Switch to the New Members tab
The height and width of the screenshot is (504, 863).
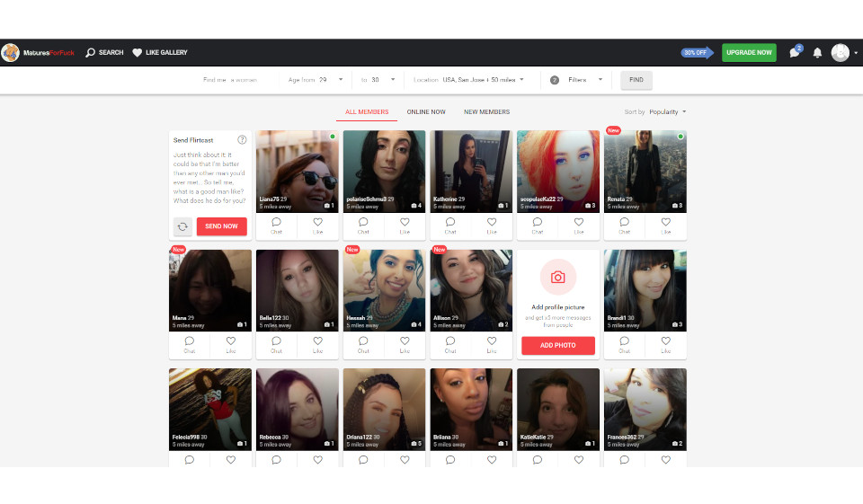coord(486,112)
